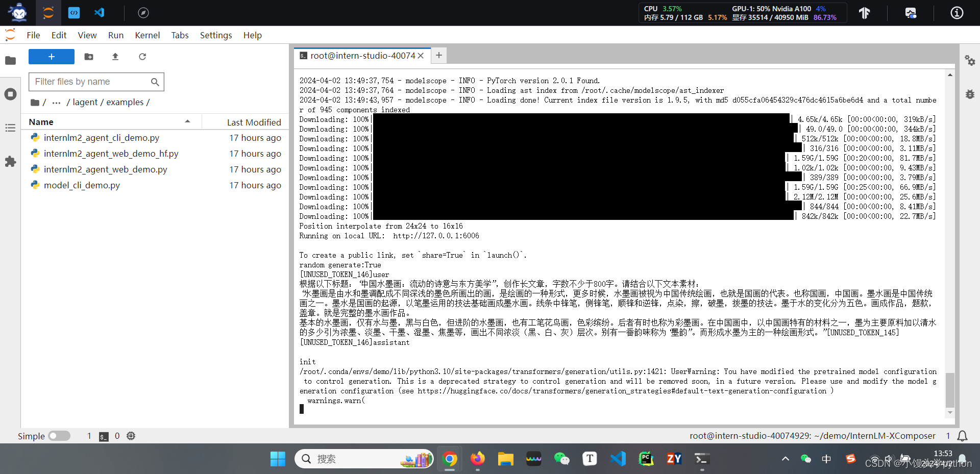Close the root@intern-studio terminal tab
Screen dimensions: 980x474
coord(421,56)
